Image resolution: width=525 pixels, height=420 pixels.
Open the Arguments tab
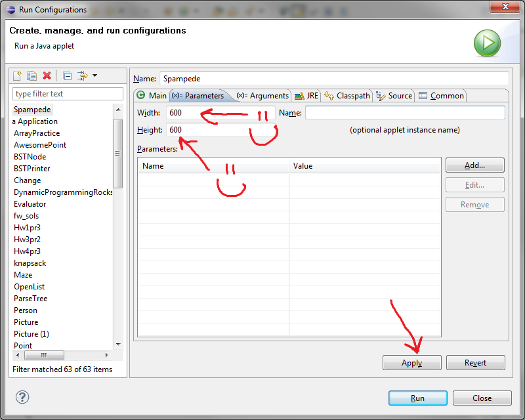pos(262,96)
